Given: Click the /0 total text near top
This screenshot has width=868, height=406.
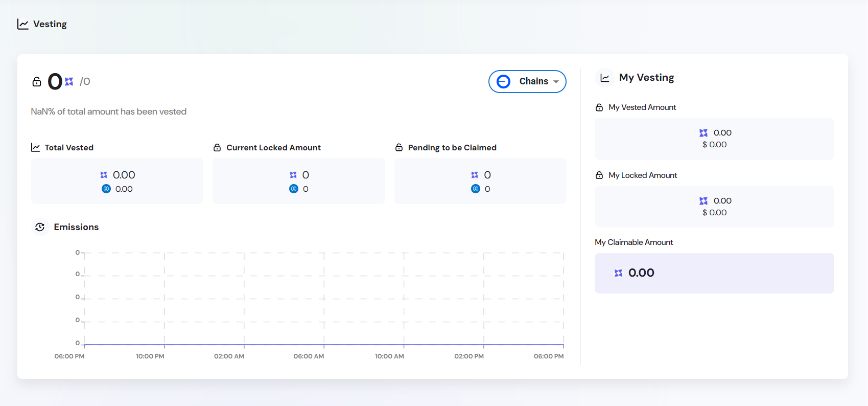Looking at the screenshot, I should coord(85,82).
